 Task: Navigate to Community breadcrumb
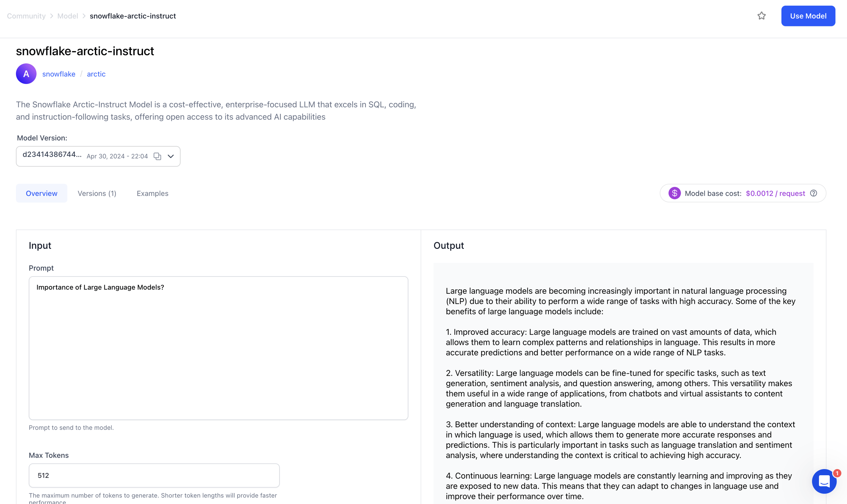tap(26, 16)
